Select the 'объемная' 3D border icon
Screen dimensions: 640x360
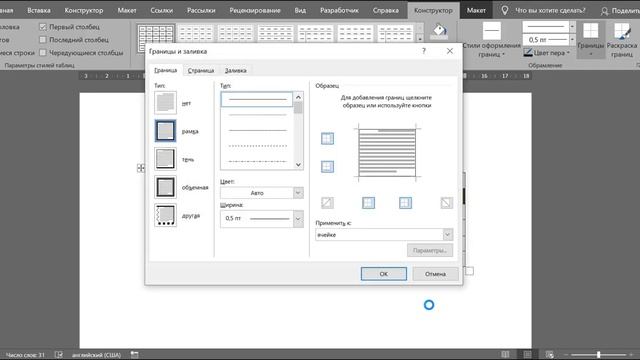[x=165, y=187]
